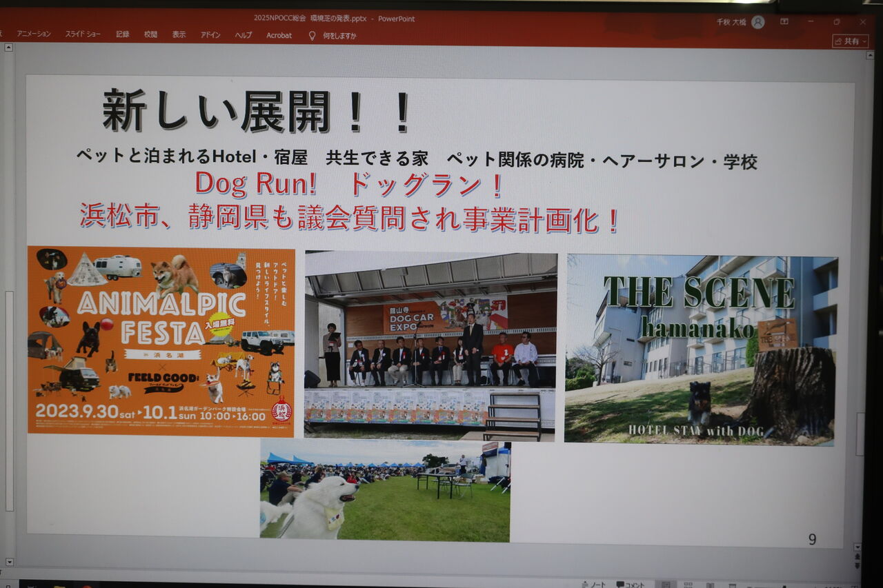The image size is (883, 588).
Task: Open the 表示 ribbon tab
Action: point(179,34)
